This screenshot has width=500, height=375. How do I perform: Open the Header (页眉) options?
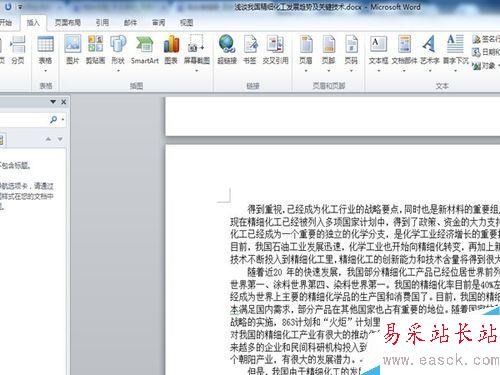point(306,53)
